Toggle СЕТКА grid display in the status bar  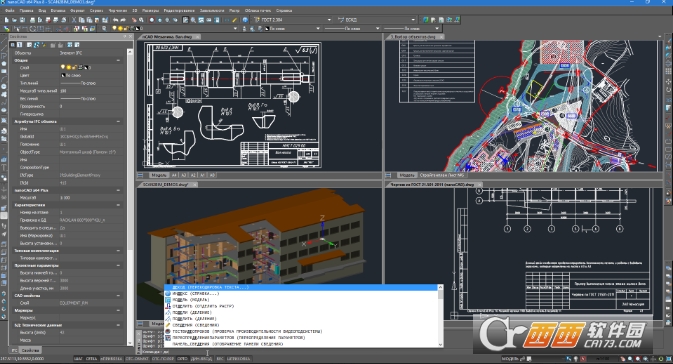[91, 358]
